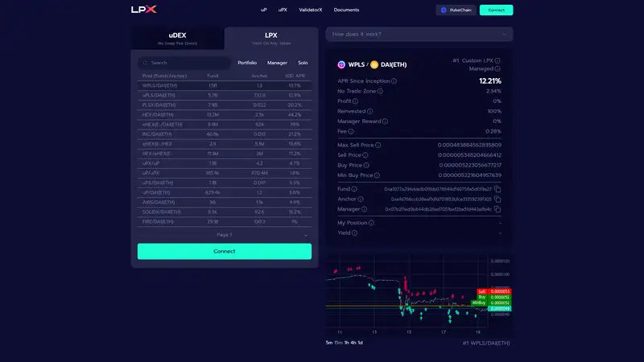Copy the Manager address

click(x=497, y=209)
